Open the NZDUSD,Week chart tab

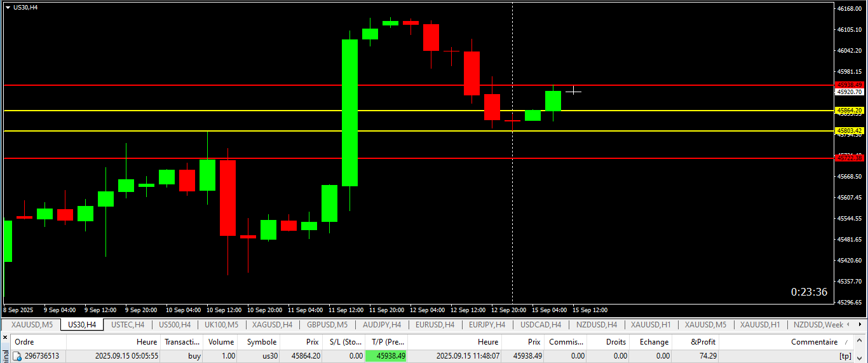(818, 325)
